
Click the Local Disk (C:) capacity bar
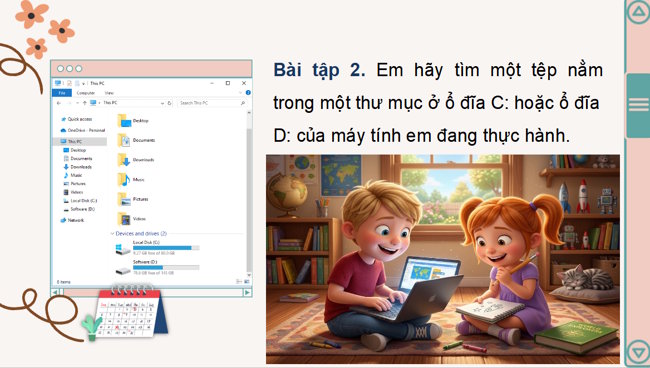[166, 248]
